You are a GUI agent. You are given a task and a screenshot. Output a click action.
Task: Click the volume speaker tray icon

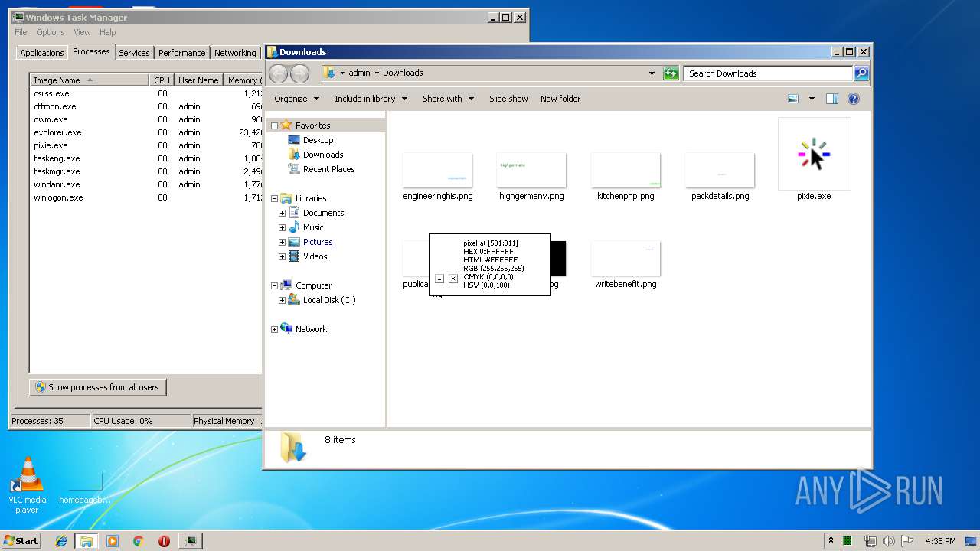[888, 541]
